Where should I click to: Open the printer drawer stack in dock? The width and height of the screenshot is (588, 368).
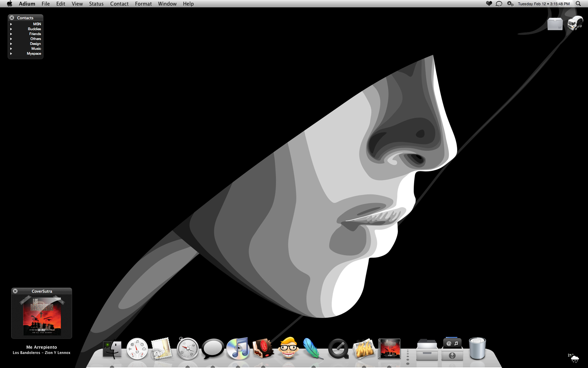coord(427,349)
